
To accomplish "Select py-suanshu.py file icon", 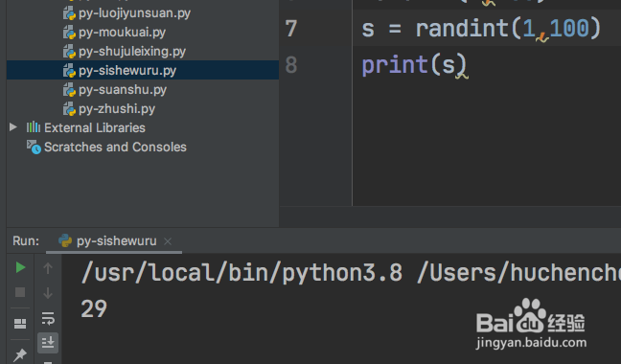I will [x=69, y=90].
